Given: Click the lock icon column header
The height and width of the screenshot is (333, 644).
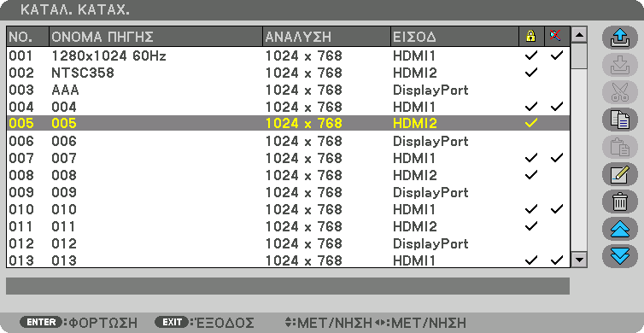Looking at the screenshot, I should pos(531,37).
